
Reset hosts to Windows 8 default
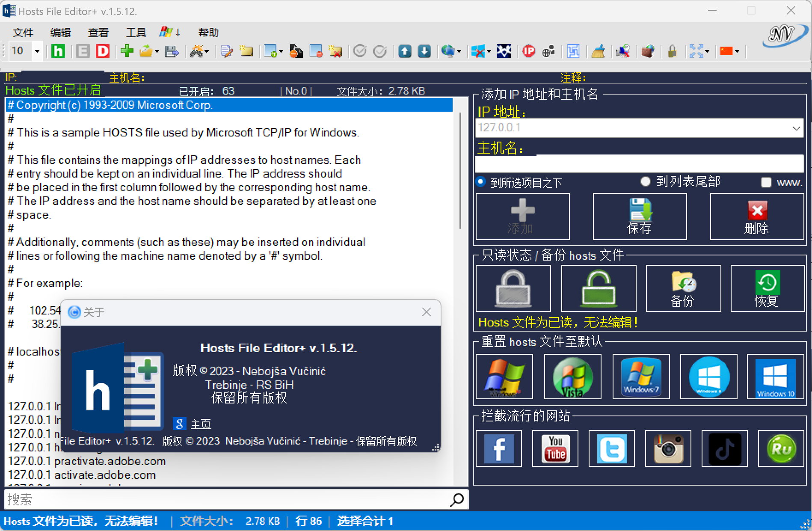tap(708, 377)
